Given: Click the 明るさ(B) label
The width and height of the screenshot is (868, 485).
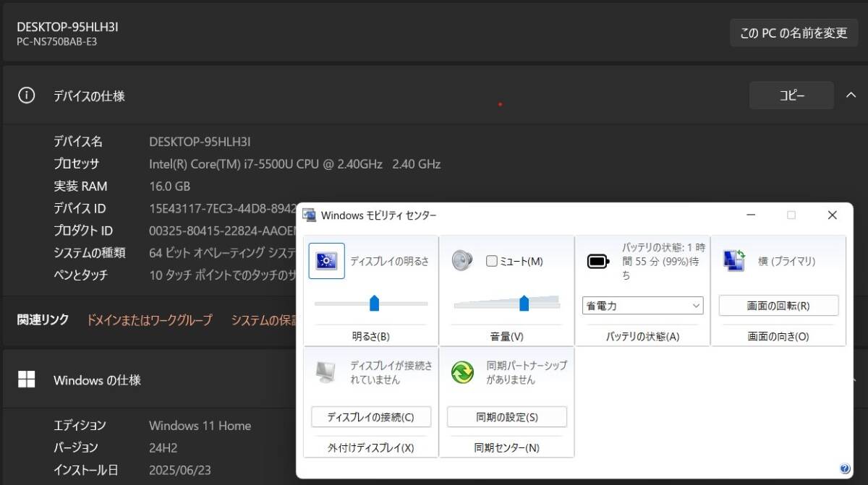Looking at the screenshot, I should (x=371, y=336).
